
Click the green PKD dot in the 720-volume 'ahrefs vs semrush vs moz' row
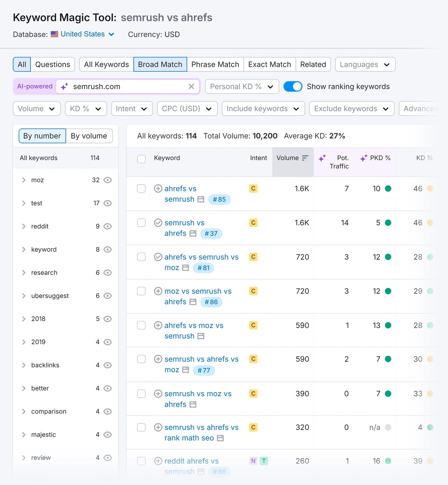pyautogui.click(x=388, y=257)
